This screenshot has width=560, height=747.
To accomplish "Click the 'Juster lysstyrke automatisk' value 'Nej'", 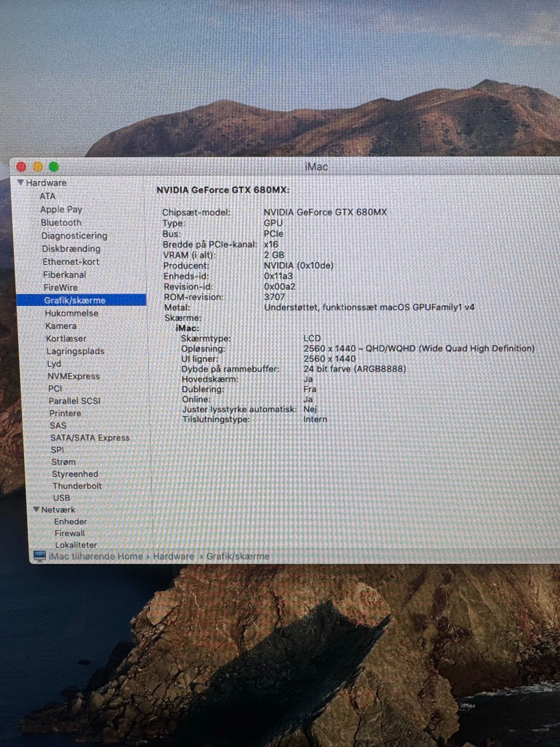I will click(x=310, y=409).
